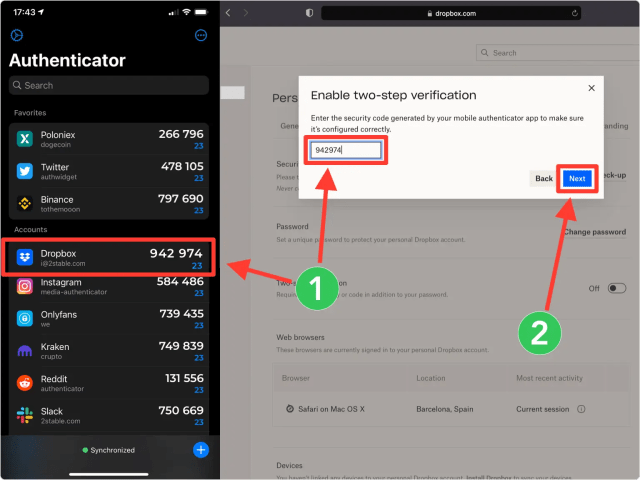The image size is (640, 480).
Task: Copy the Twitter code 478 105
Action: click(182, 166)
